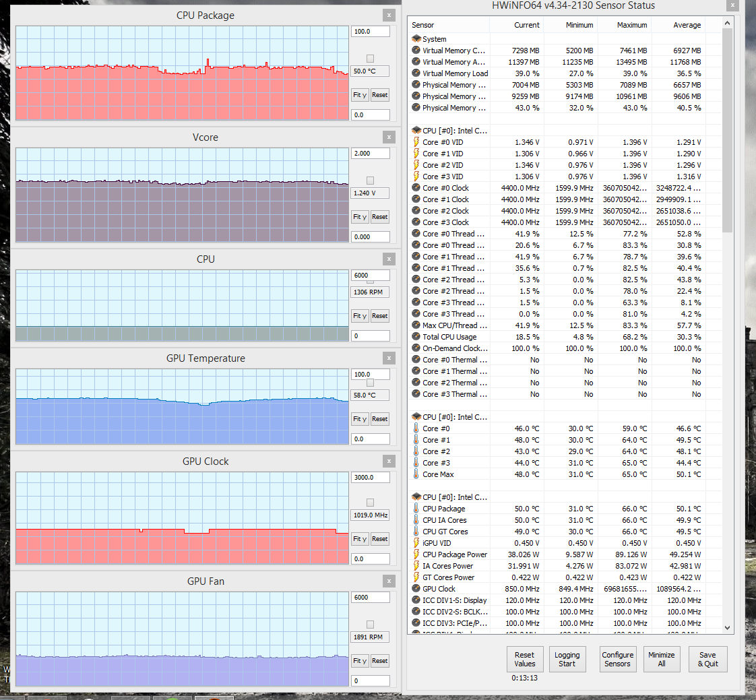Click Fit y in Vcore graph
The height and width of the screenshot is (700, 756).
point(360,217)
